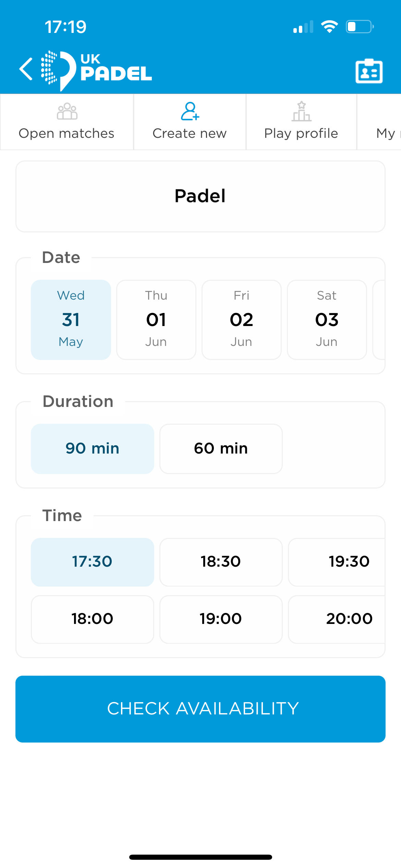Choose Thu 01 Jun date

click(x=156, y=320)
